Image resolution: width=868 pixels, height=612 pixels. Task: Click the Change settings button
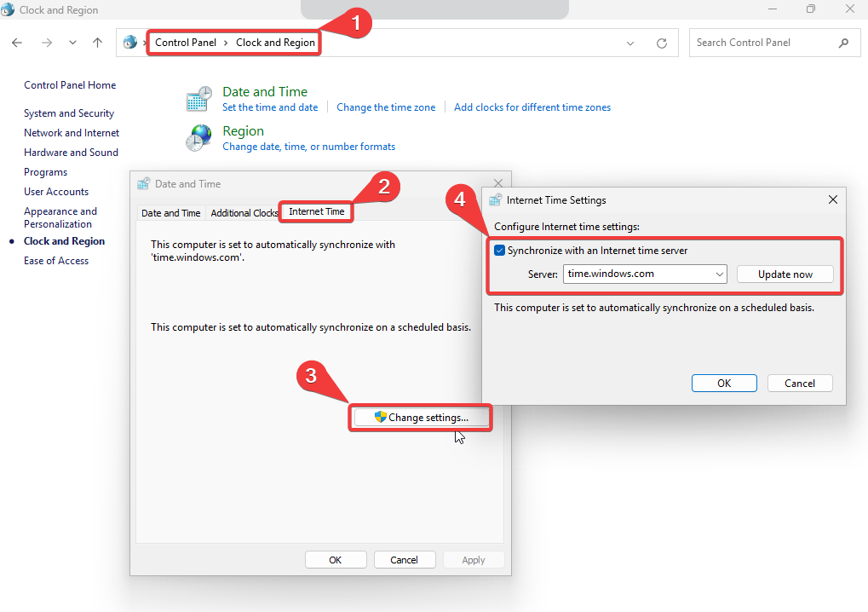pyautogui.click(x=421, y=418)
